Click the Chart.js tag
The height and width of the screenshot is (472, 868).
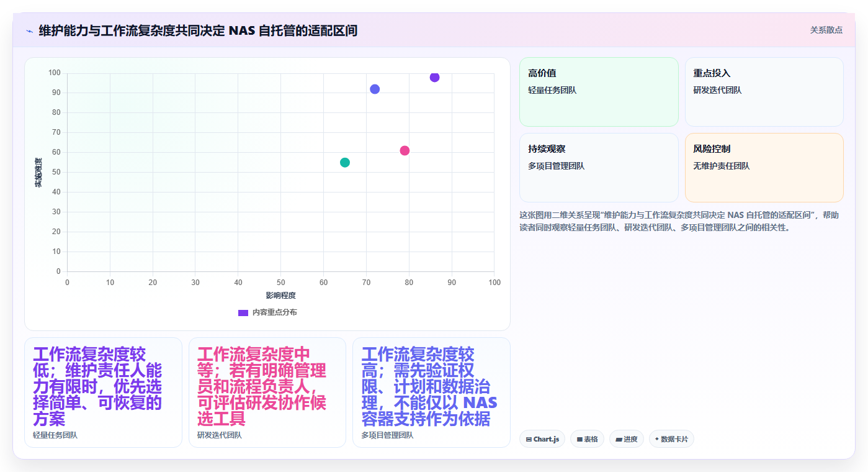[542, 439]
